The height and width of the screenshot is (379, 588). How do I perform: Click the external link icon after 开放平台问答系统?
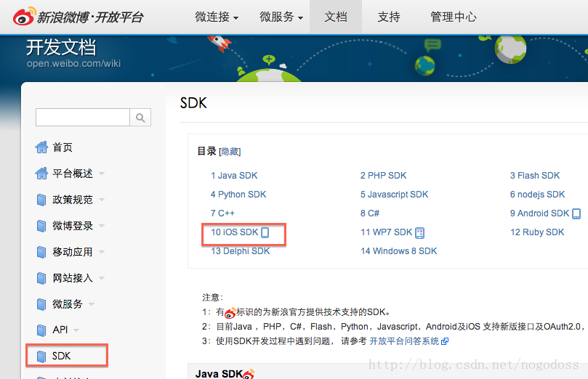pos(445,341)
